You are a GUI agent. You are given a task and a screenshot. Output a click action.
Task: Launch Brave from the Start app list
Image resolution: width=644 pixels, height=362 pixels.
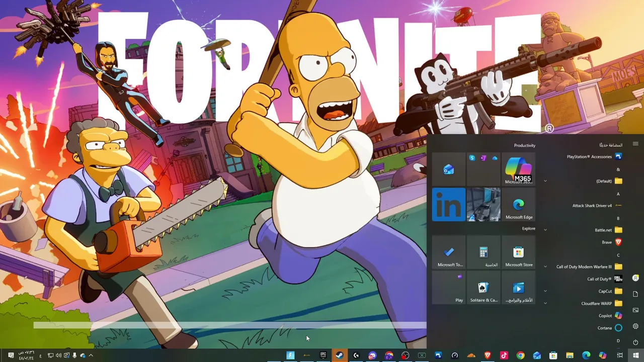click(584, 242)
